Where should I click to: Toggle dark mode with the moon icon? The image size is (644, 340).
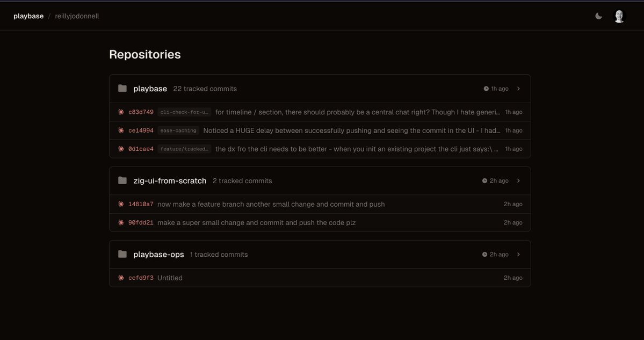pyautogui.click(x=598, y=16)
